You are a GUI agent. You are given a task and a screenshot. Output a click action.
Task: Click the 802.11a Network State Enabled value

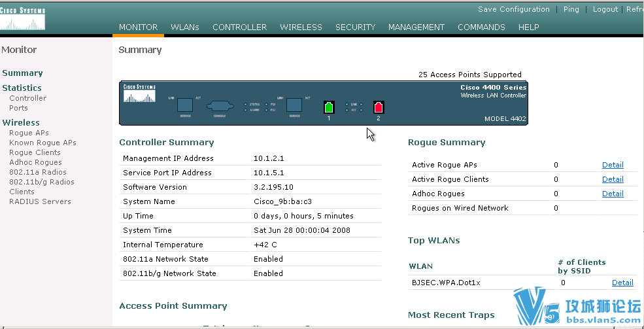268,259
